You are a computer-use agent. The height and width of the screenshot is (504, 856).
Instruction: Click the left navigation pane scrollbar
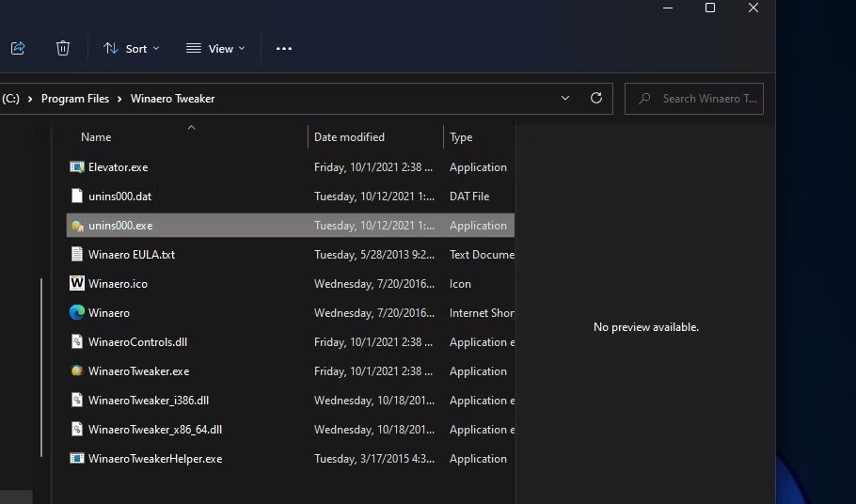pyautogui.click(x=40, y=367)
